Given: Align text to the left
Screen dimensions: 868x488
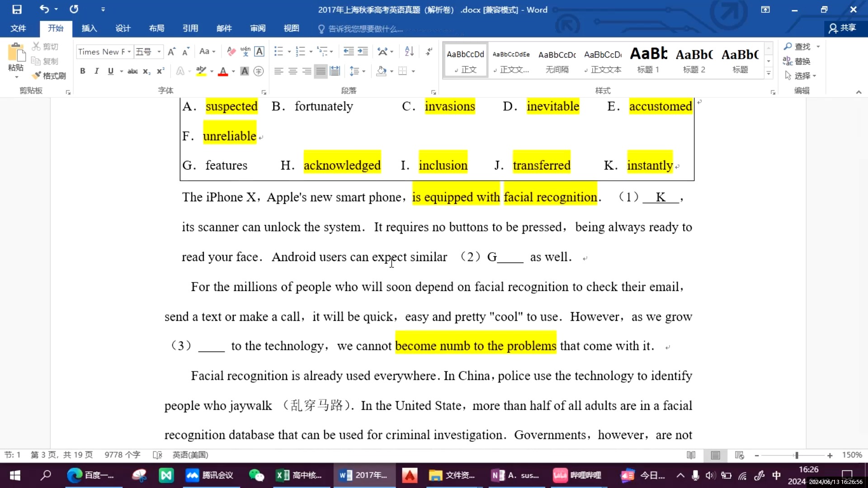Looking at the screenshot, I should pyautogui.click(x=279, y=71).
